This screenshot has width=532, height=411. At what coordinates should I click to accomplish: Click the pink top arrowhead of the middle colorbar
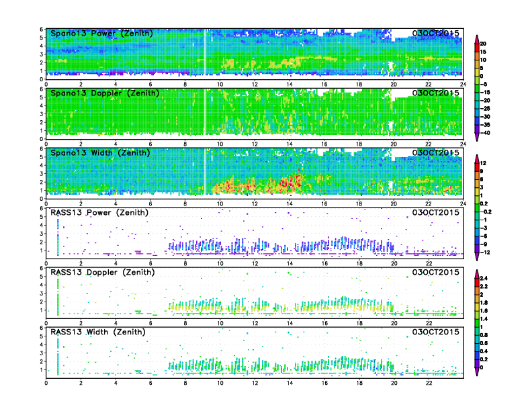[x=477, y=159]
